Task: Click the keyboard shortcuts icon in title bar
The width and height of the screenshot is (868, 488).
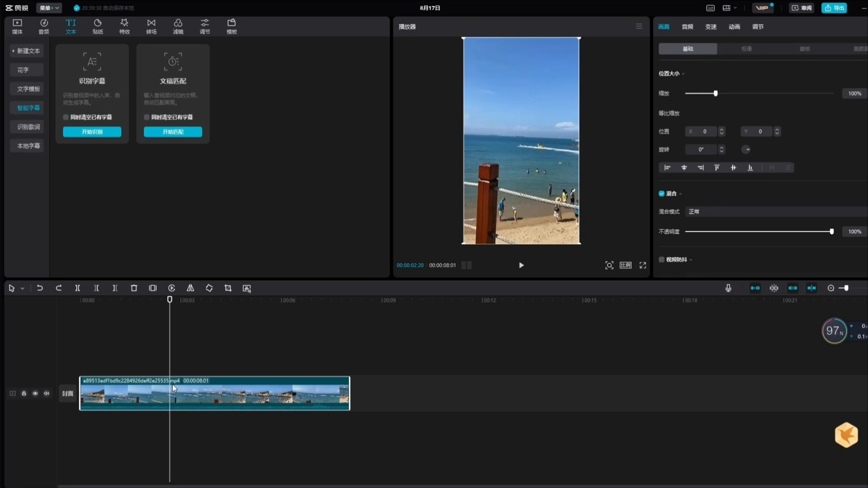Action: tap(710, 8)
